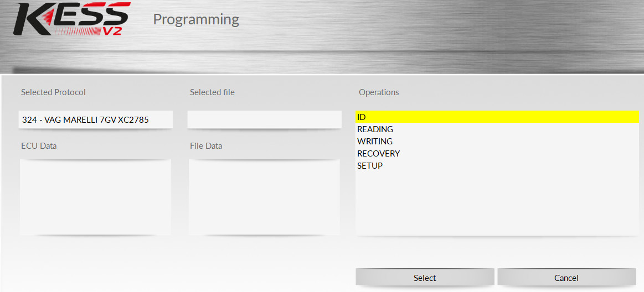Viewport: 644px width, 292px height.
Task: Click inside the ECU Data box
Action: coord(95,196)
